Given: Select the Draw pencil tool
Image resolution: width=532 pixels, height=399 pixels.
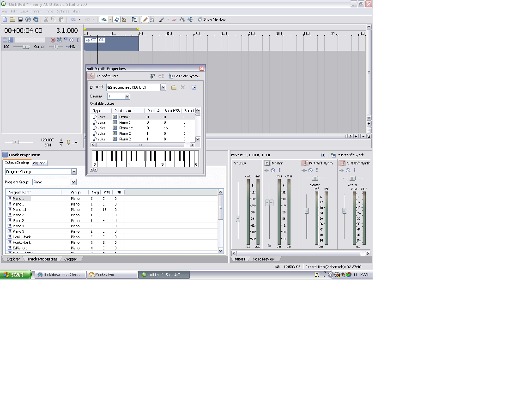Looking at the screenshot, I should 145,19.
